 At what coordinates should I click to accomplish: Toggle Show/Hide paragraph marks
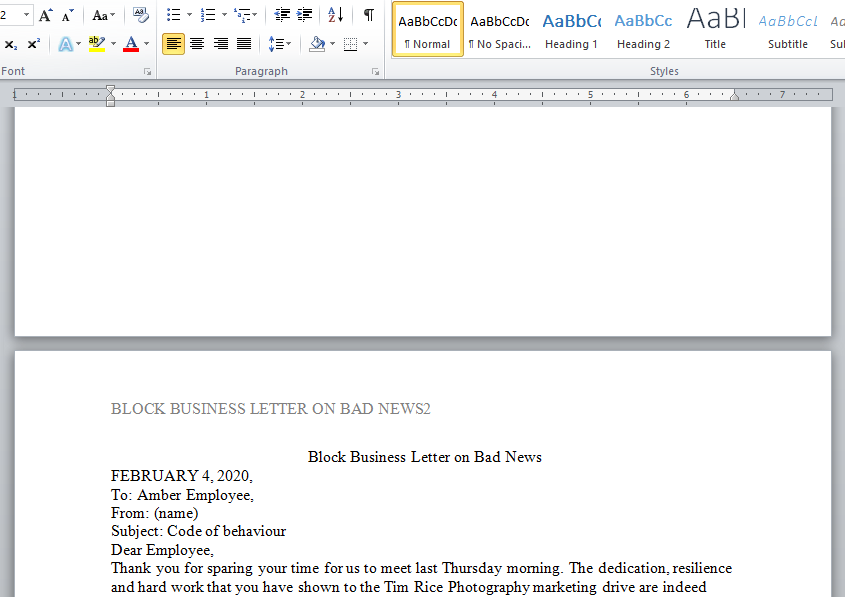(368, 15)
